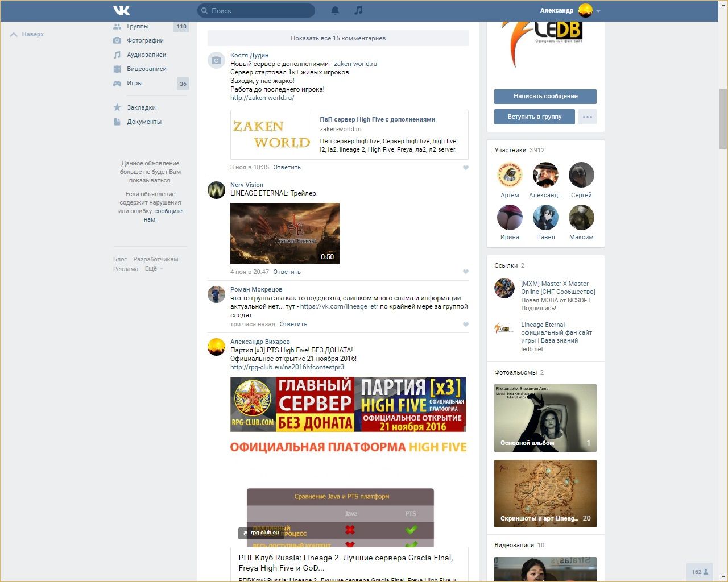Open Закладки in the left menu

(141, 107)
